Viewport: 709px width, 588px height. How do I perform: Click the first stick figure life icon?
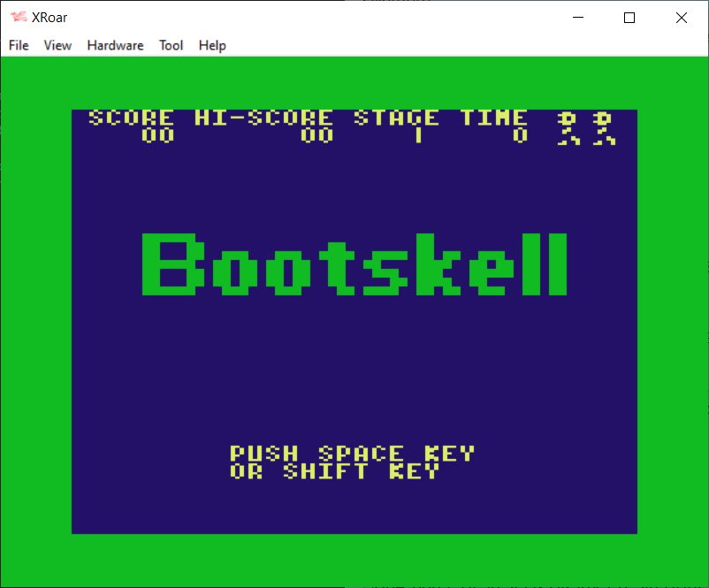568,127
